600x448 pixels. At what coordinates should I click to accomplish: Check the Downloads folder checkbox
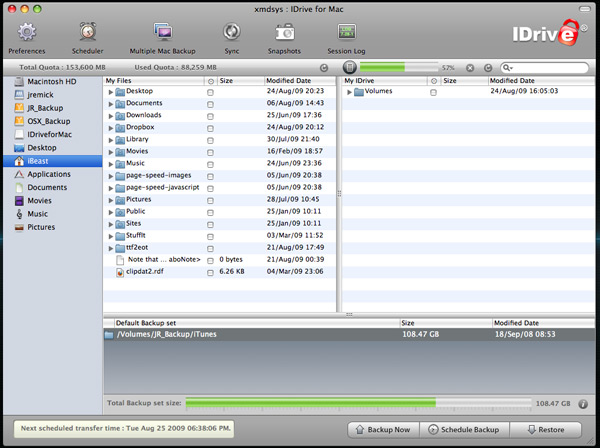point(210,116)
